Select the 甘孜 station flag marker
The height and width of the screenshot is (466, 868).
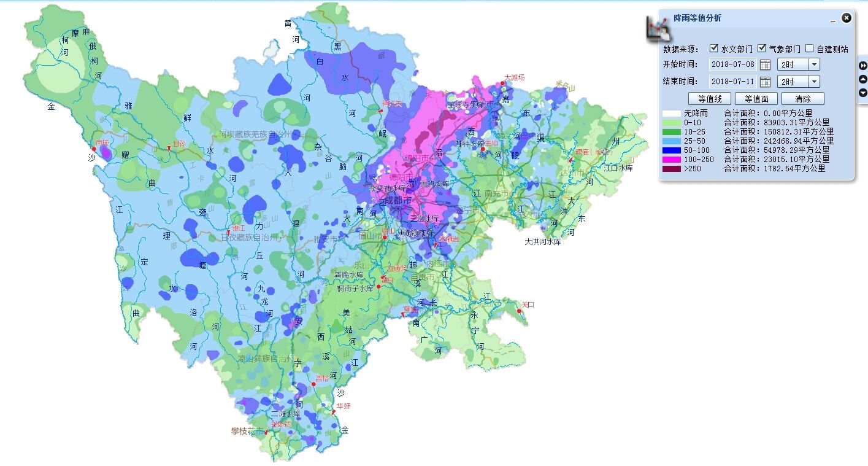tap(169, 148)
